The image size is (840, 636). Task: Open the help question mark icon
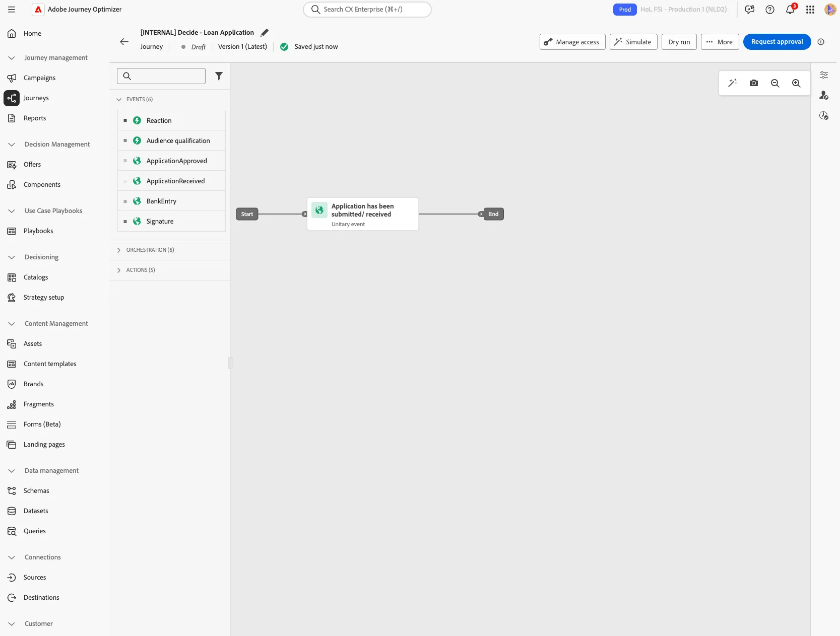click(770, 10)
